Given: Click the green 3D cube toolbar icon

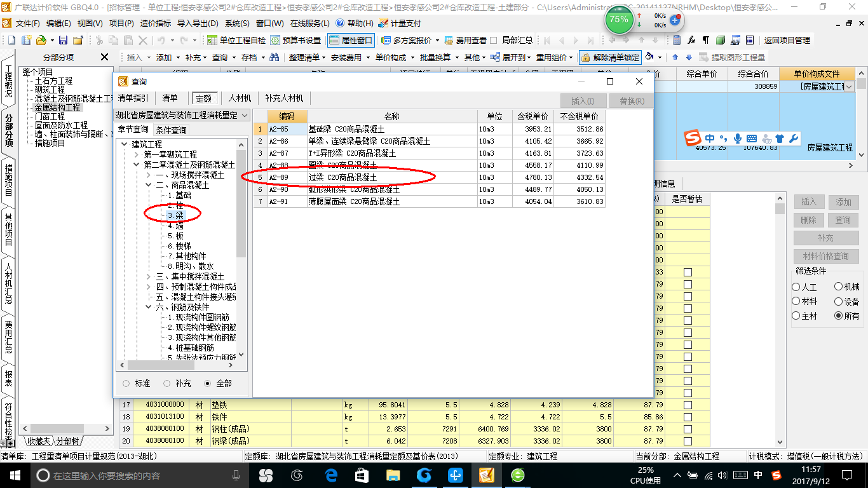Looking at the screenshot, I should tap(721, 40).
